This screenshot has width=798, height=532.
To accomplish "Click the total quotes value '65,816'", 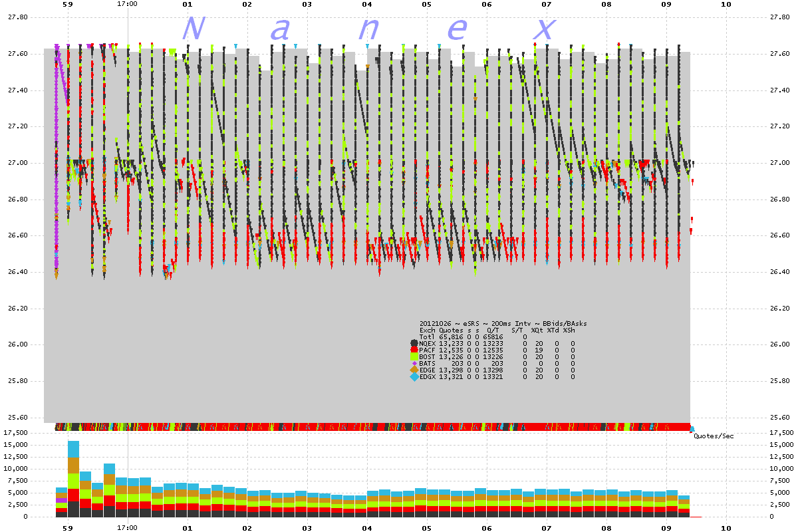I will point(450,336).
